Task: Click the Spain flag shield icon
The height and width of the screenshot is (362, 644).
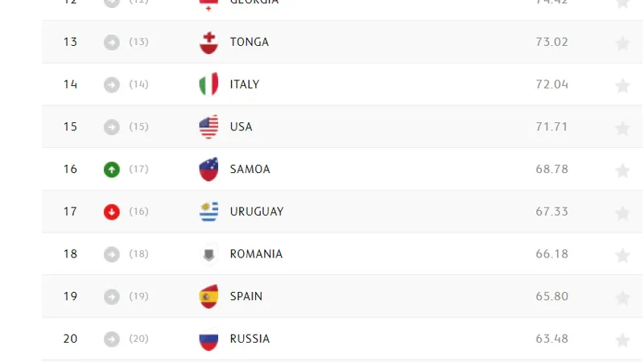Action: point(208,296)
